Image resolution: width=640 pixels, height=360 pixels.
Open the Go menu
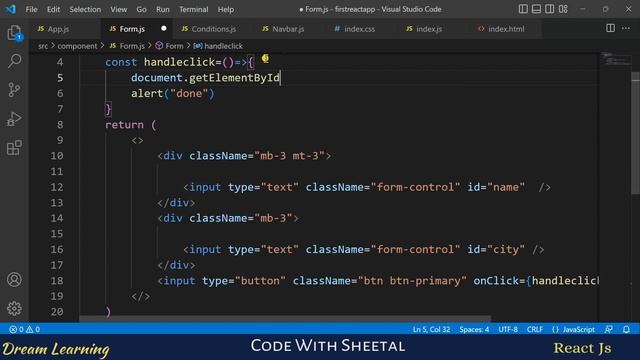[141, 9]
